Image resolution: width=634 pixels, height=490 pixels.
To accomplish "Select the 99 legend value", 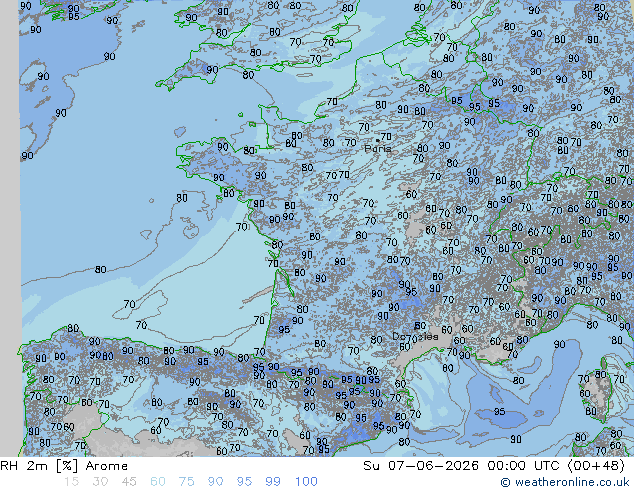I will click(273, 482).
